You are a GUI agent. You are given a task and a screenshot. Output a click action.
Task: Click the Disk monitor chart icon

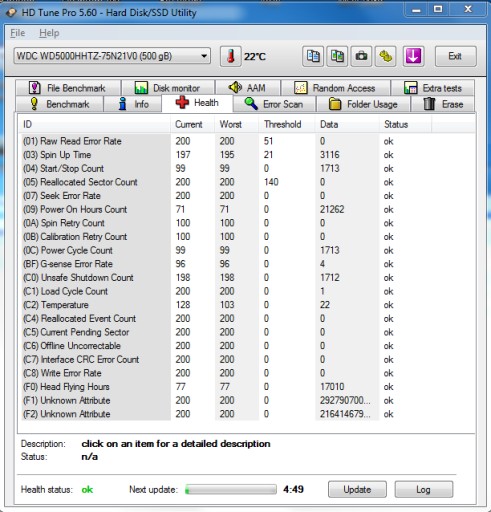tap(141, 88)
